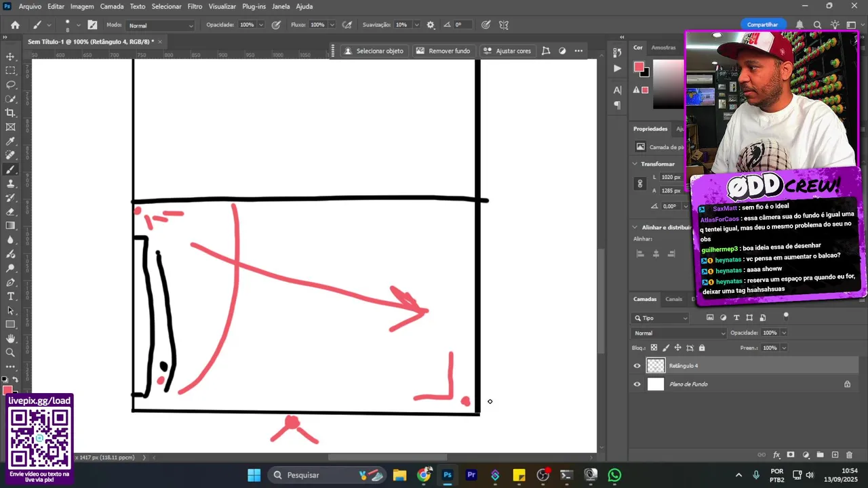The image size is (868, 488).
Task: Create new adjustment layer icon
Action: 806,455
